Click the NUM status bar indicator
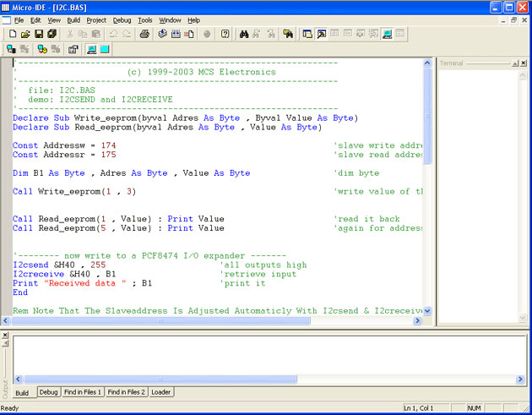The height and width of the screenshot is (415, 532). click(x=474, y=408)
